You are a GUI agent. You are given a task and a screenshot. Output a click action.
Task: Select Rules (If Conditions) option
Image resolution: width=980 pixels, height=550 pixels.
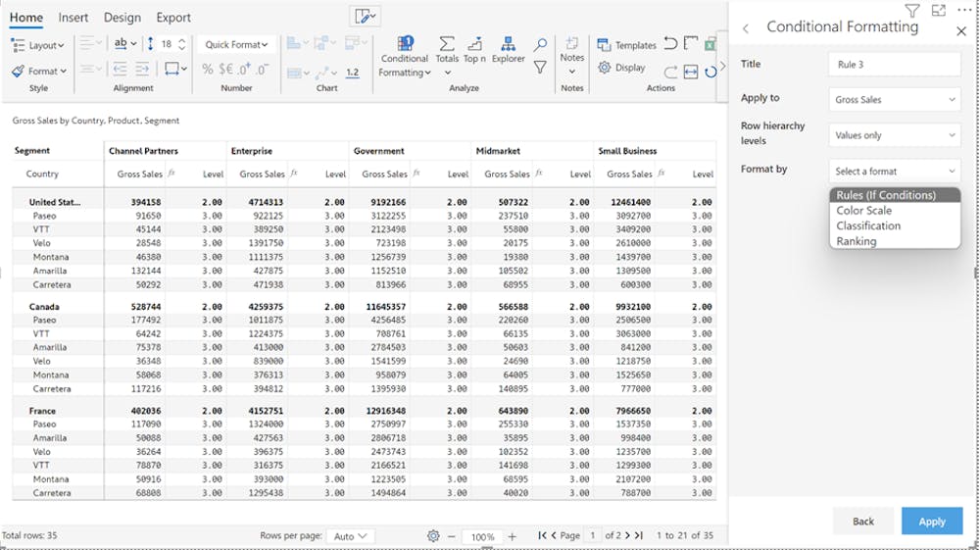(885, 195)
